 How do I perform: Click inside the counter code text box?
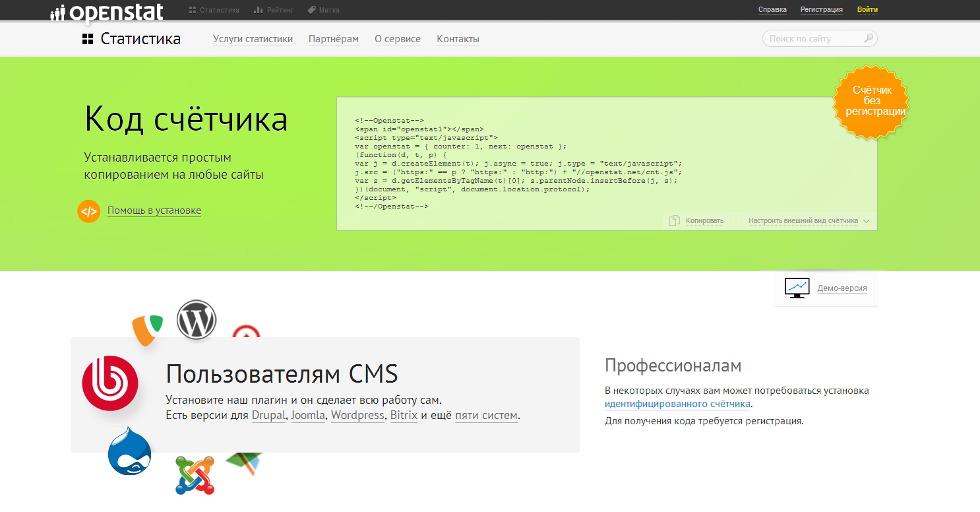(x=607, y=164)
